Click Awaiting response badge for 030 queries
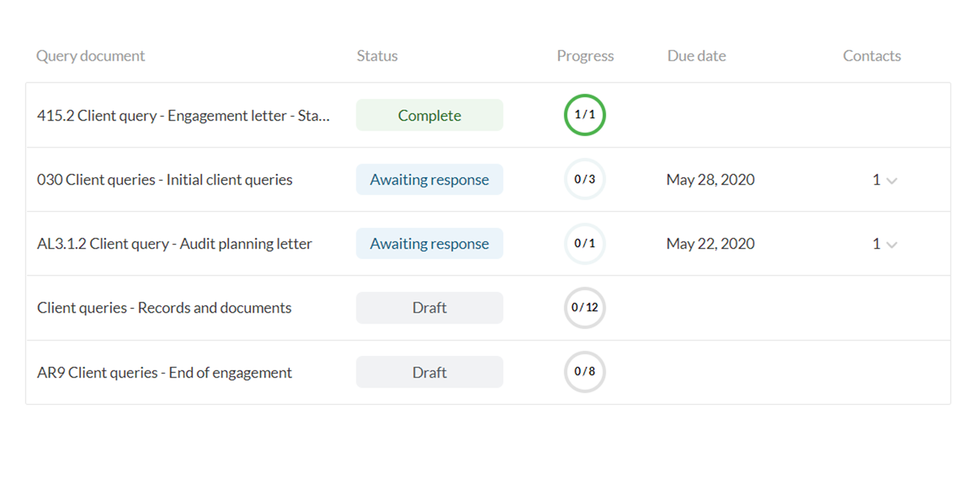The height and width of the screenshot is (495, 980). [x=429, y=180]
